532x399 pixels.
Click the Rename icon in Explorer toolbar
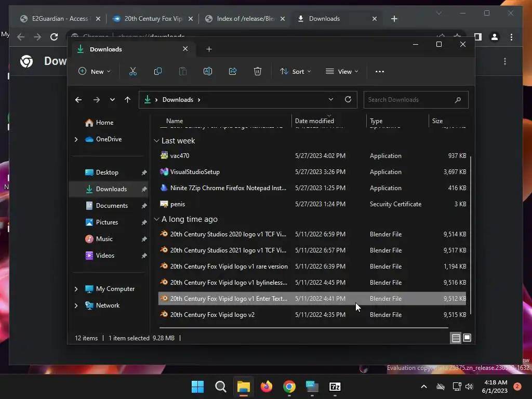208,71
